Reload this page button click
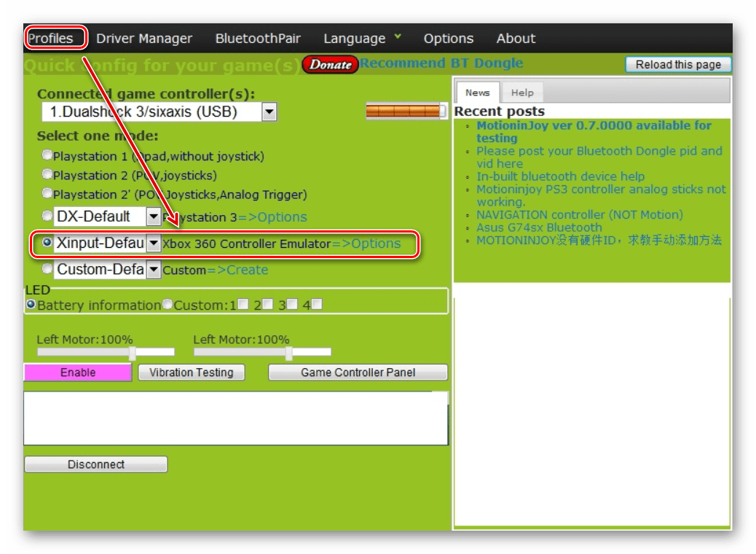Viewport: 756px width, 554px height. coord(677,64)
